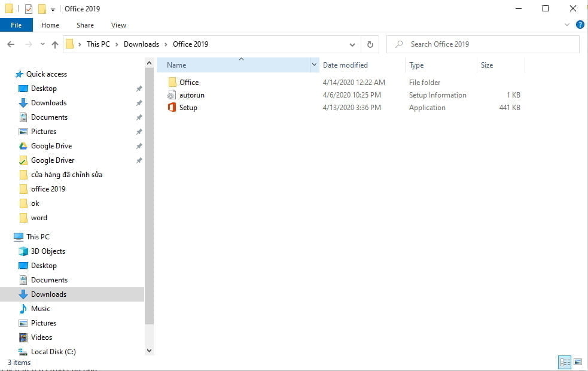Switch to Details view layout button
The width and height of the screenshot is (588, 371).
(564, 362)
